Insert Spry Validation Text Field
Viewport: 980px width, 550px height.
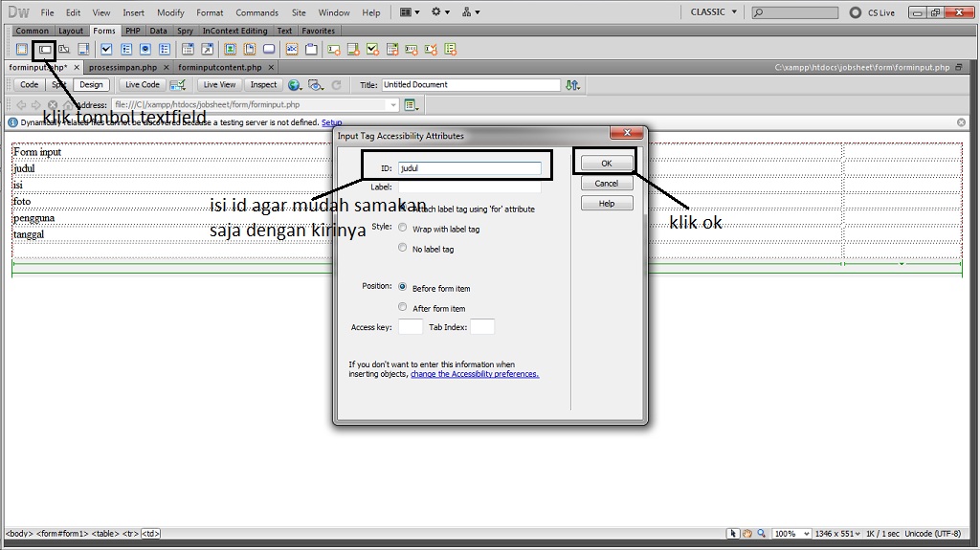click(334, 50)
